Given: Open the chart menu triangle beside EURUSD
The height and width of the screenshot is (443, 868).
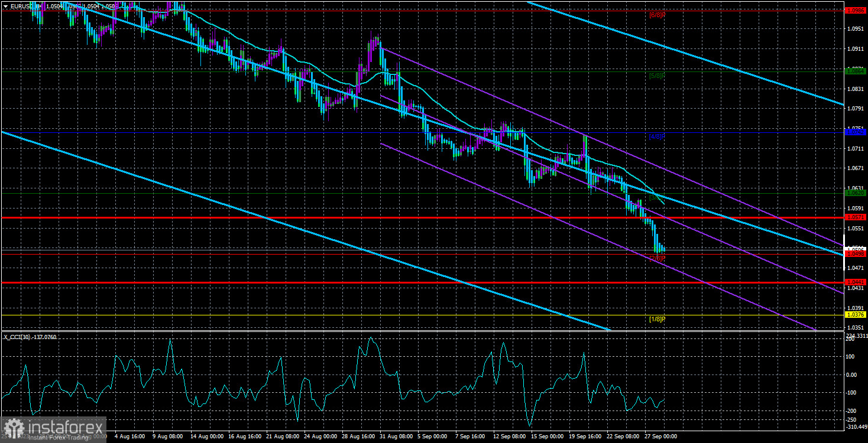Looking at the screenshot, I should [5, 6].
